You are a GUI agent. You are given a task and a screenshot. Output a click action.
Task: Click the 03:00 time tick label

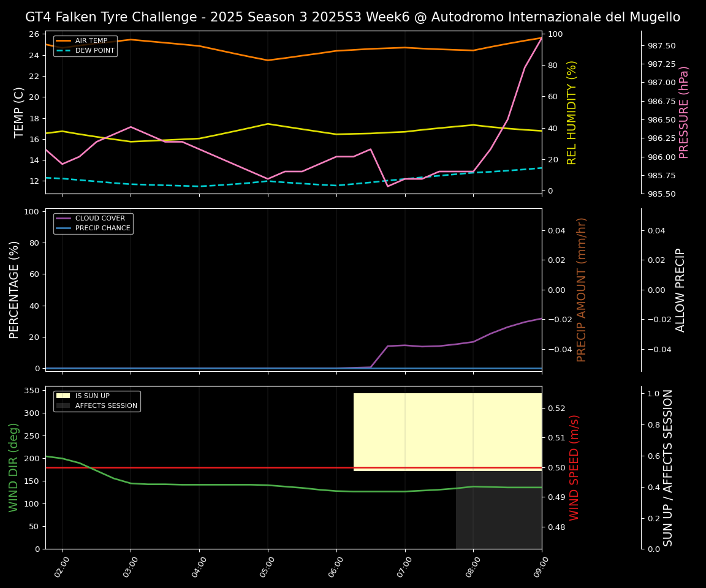click(x=130, y=567)
